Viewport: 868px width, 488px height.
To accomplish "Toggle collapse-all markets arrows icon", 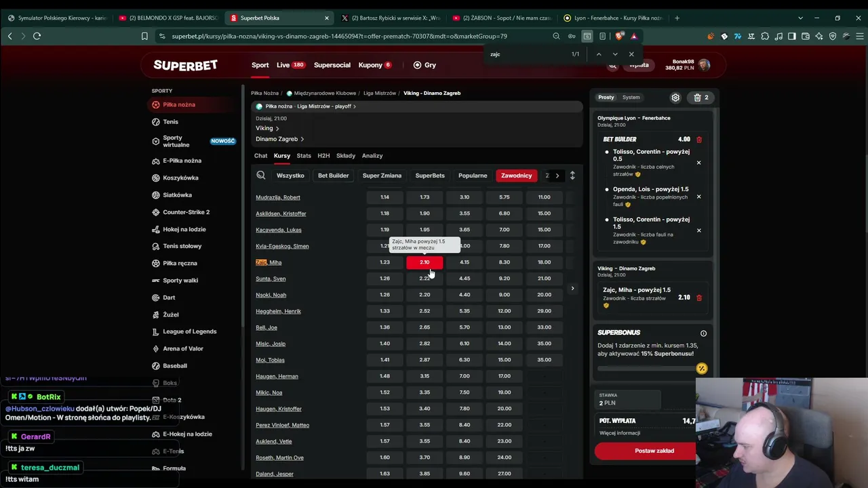I will (x=572, y=176).
